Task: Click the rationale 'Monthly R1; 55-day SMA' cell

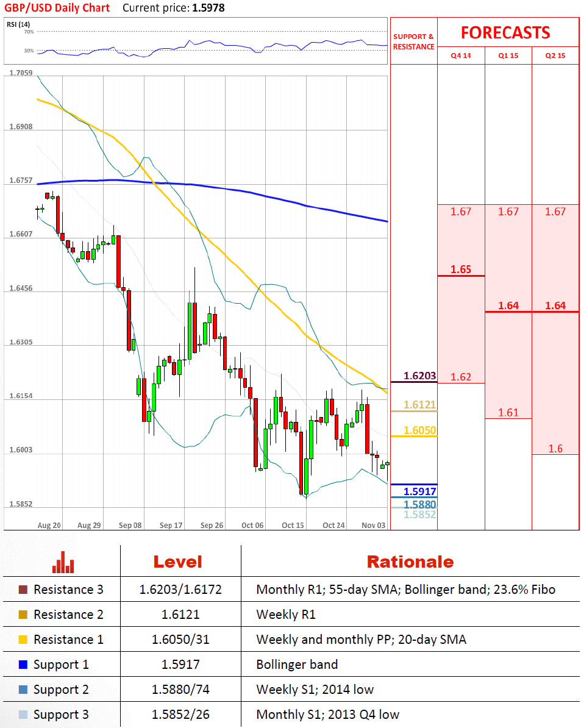Action: tap(405, 590)
